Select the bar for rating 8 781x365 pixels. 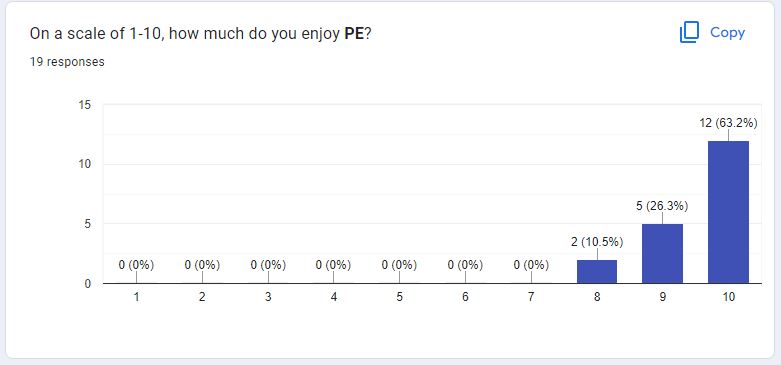[x=597, y=271]
